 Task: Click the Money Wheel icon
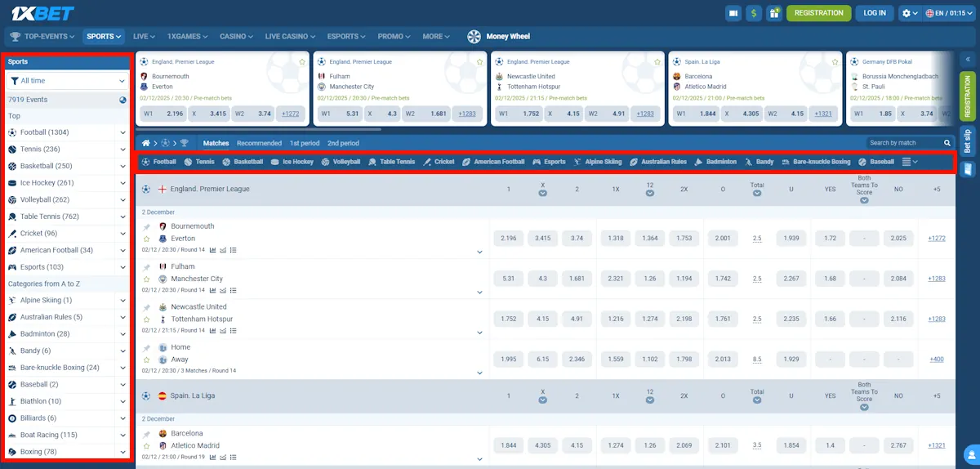[x=474, y=36]
